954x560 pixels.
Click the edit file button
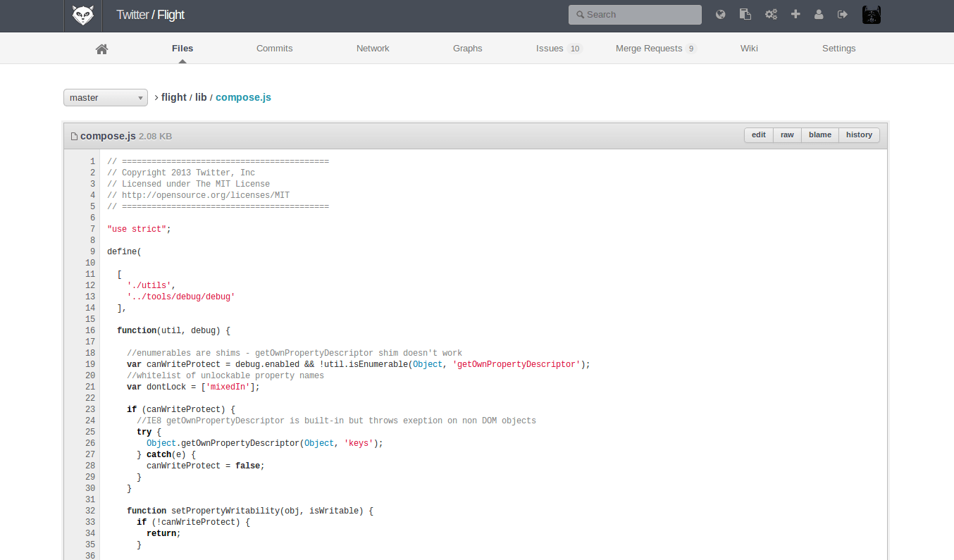coord(759,135)
